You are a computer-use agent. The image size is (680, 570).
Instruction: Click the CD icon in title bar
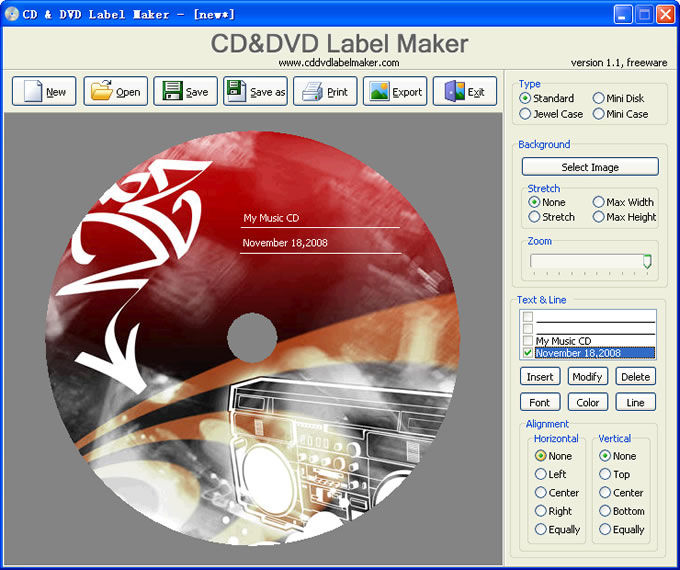(x=12, y=14)
